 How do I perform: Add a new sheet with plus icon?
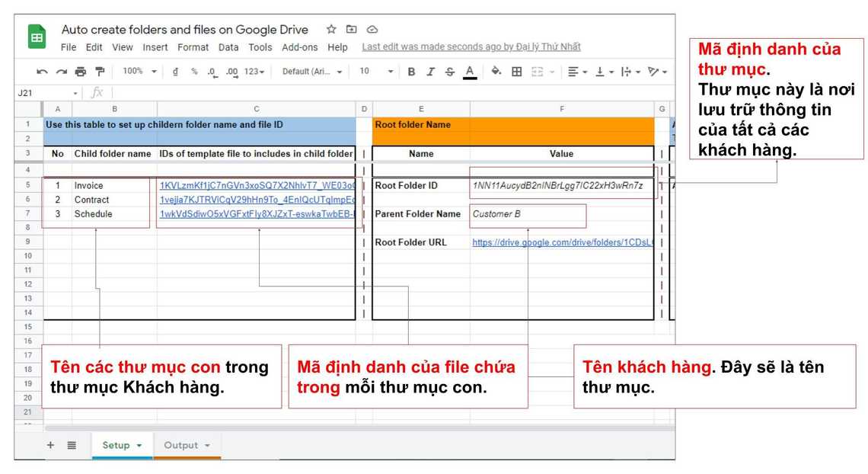50,445
